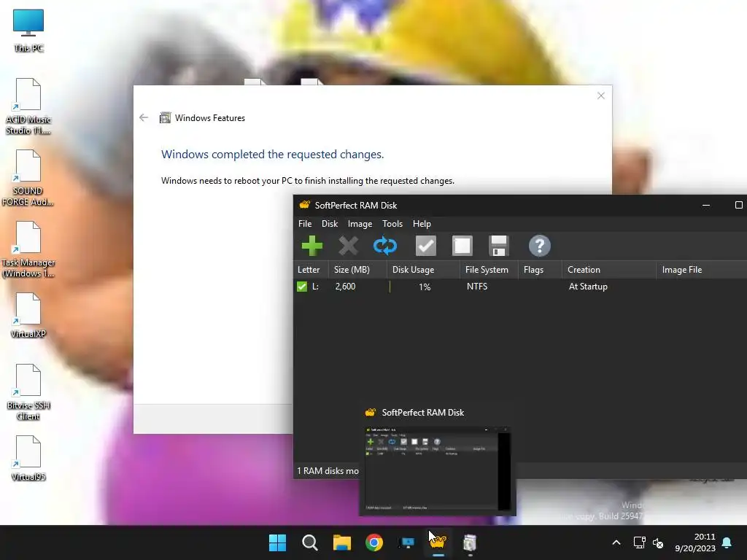Click the grey X remove disk icon
The image size is (747, 560).
[x=348, y=246]
